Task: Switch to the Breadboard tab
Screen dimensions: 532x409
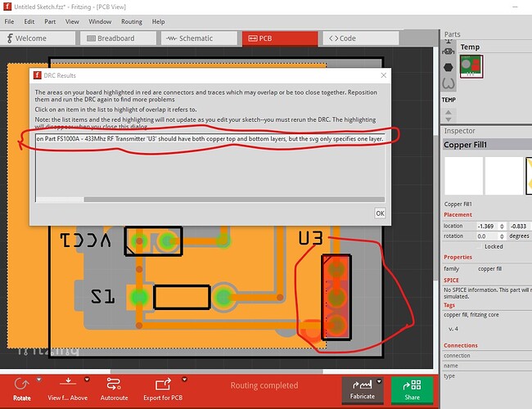Action: coord(118,38)
